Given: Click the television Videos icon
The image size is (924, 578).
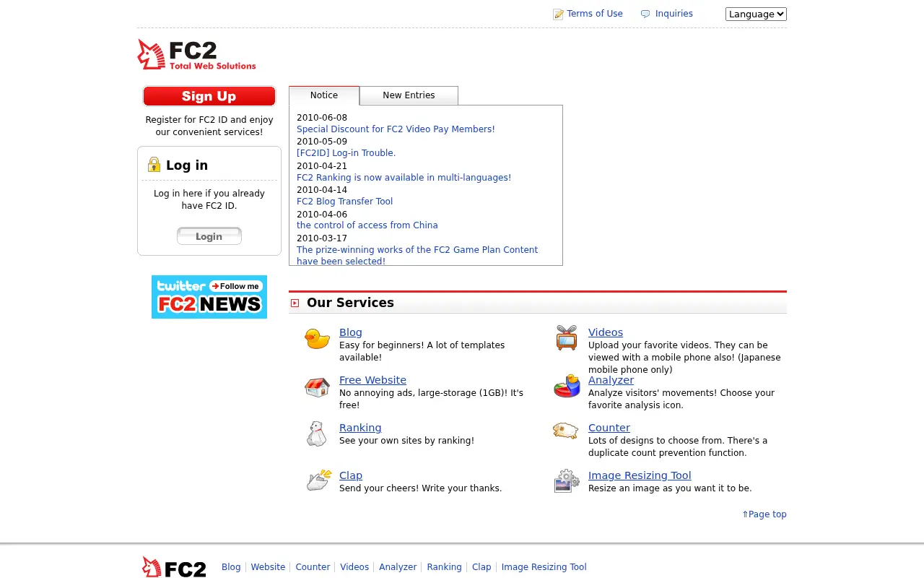Looking at the screenshot, I should pos(567,337).
